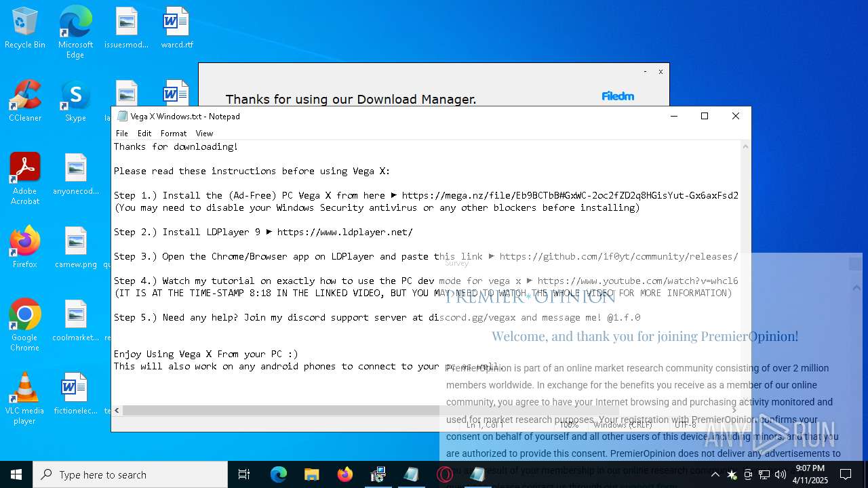Select the coolmarket image file on desktop
868x488 pixels.
coord(75,321)
